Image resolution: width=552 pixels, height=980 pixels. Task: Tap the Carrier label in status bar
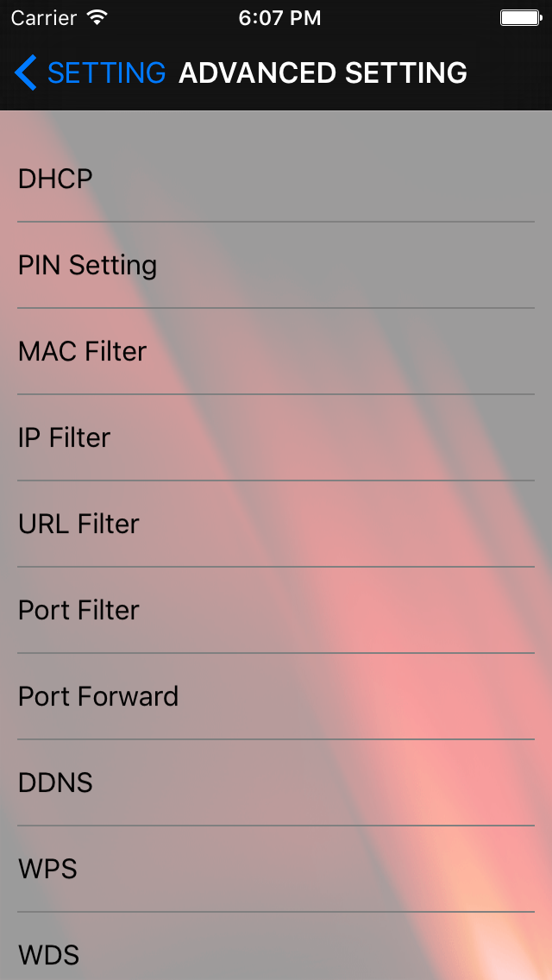45,18
